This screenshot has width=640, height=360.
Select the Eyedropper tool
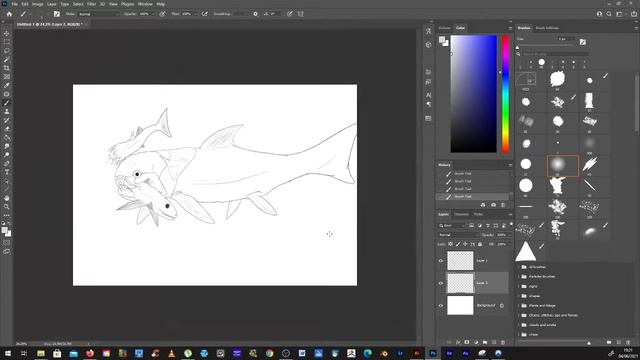pos(7,85)
